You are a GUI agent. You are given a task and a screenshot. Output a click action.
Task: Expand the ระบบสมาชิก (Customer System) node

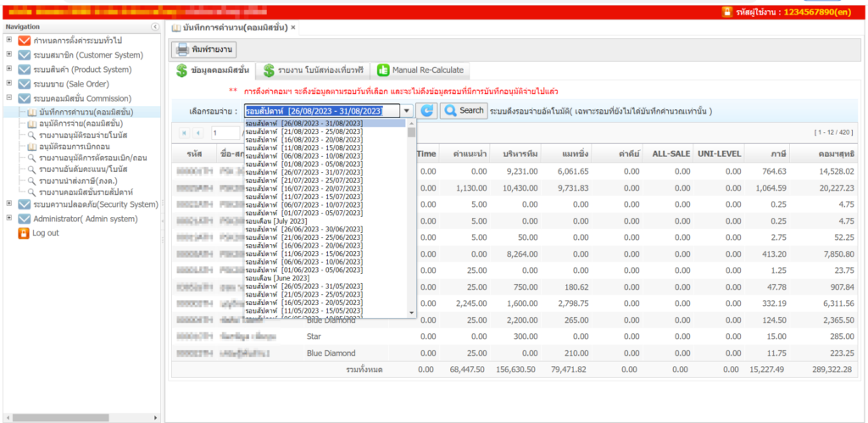[9, 54]
